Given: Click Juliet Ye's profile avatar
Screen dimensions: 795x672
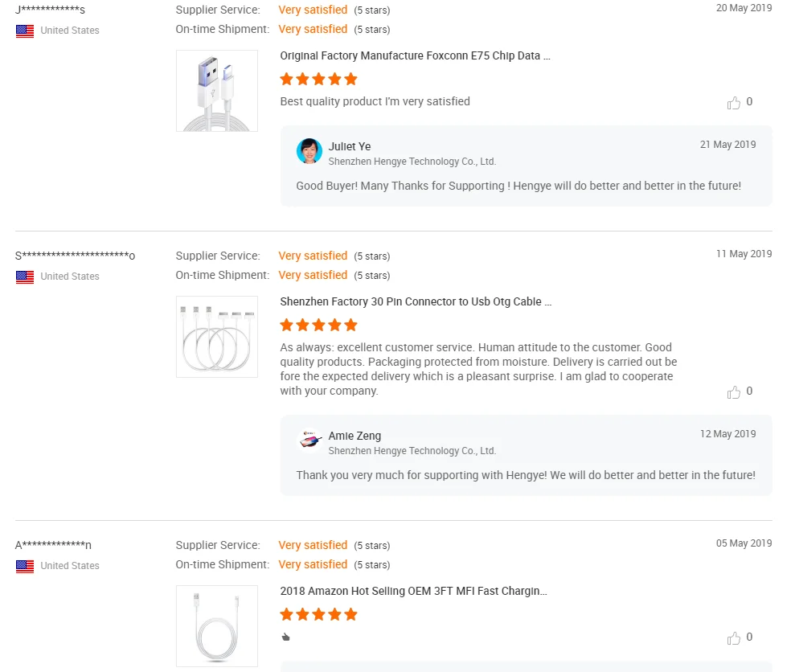Looking at the screenshot, I should tap(309, 151).
